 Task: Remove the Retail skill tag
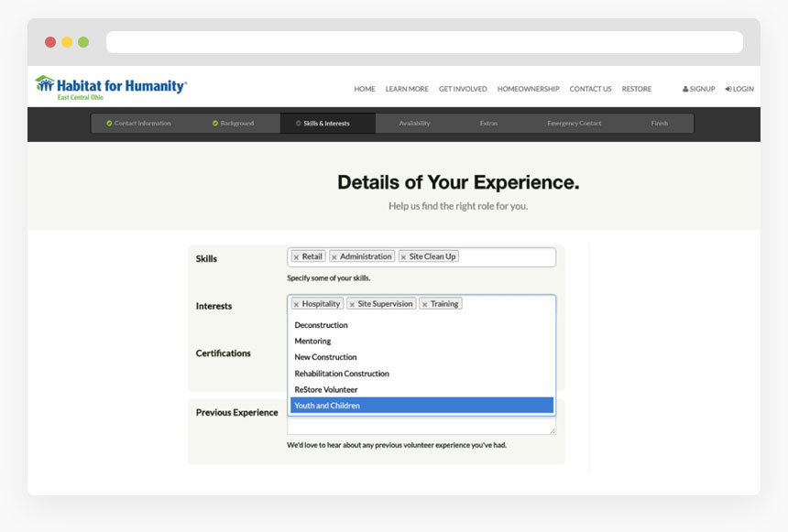click(x=296, y=256)
